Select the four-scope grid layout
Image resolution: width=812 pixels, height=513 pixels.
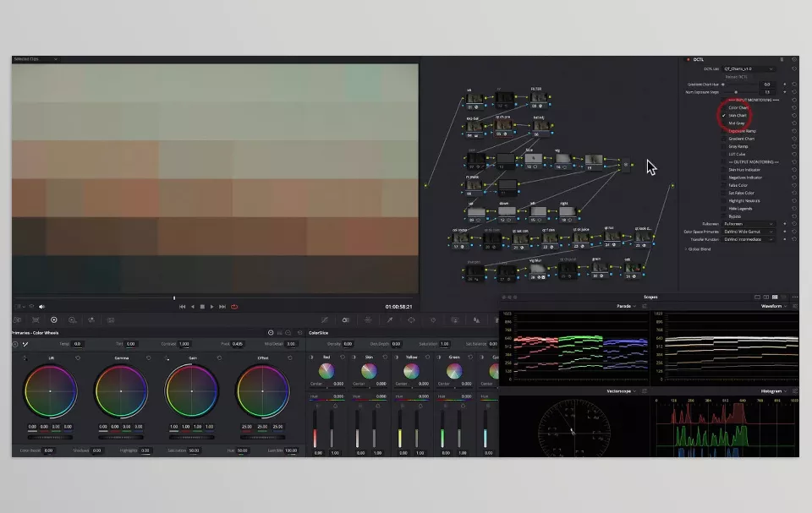click(x=775, y=297)
